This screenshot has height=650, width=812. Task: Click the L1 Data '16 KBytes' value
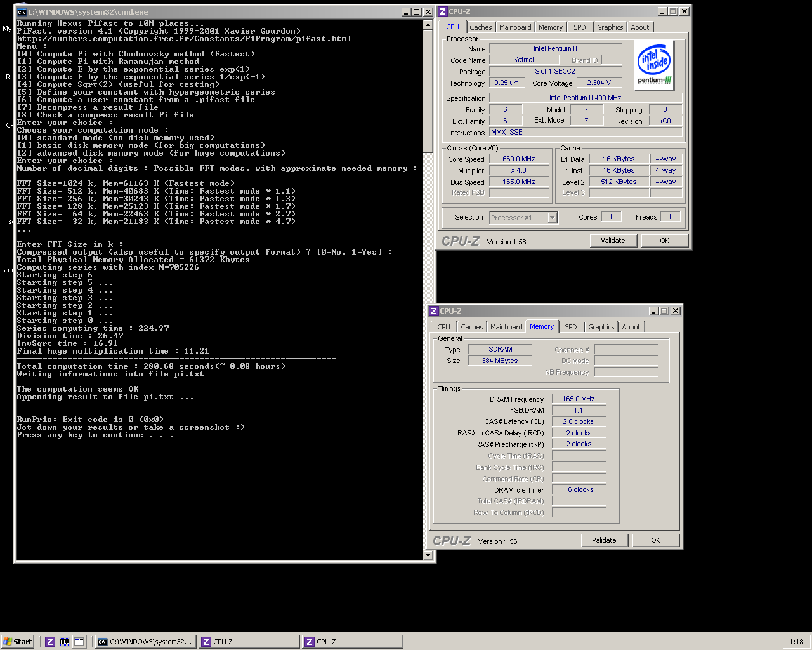619,159
